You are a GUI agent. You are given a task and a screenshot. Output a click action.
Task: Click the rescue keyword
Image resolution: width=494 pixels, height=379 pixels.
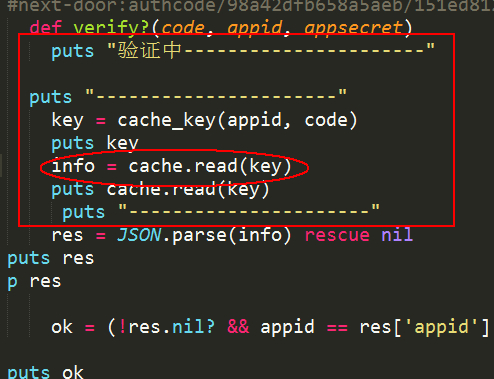(x=337, y=235)
